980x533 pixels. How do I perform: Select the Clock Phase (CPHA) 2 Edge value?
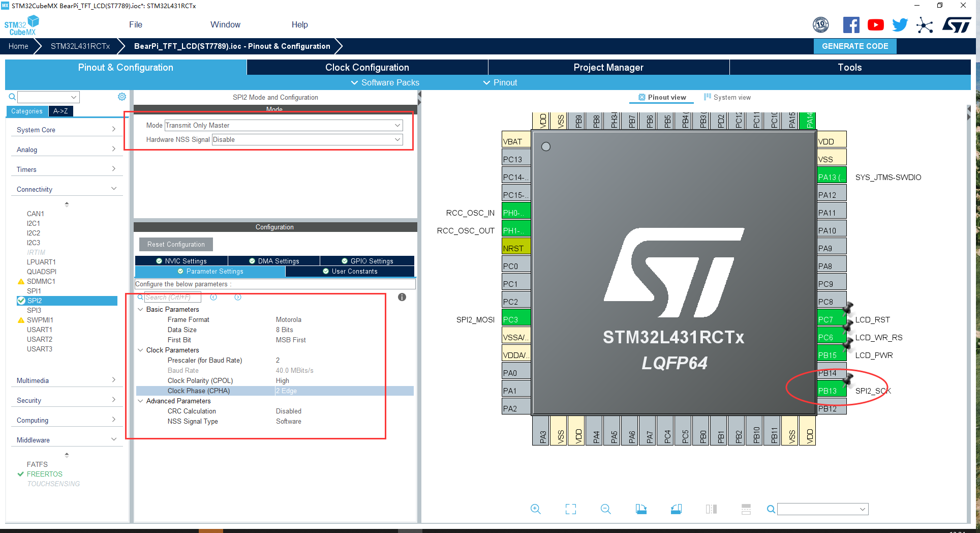[344, 391]
